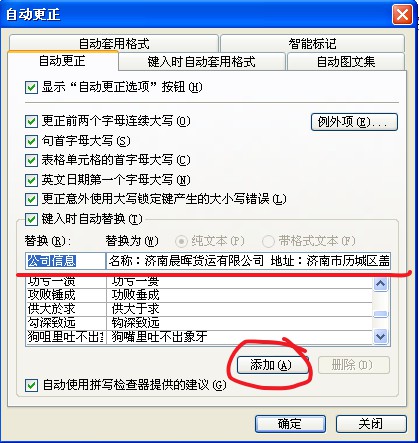Switch to 键入时自动套用格式 tab

(x=201, y=62)
